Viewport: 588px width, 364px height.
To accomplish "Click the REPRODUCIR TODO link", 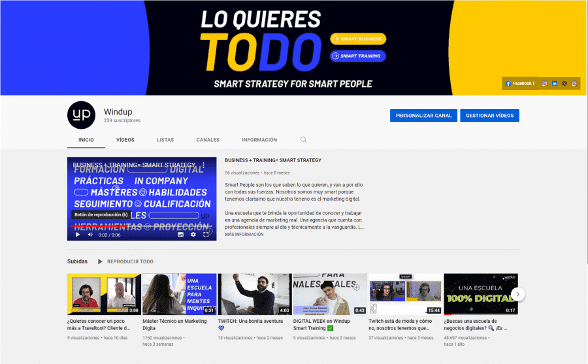I will pyautogui.click(x=130, y=261).
